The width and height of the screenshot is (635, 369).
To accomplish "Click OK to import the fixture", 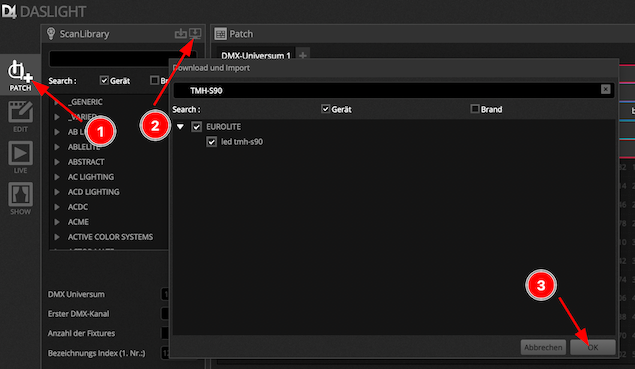I will click(592, 348).
